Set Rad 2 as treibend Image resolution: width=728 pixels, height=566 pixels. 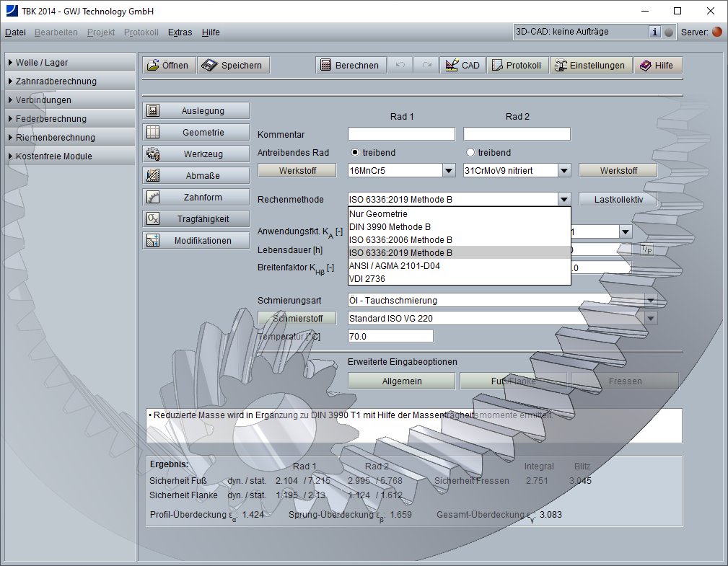470,153
